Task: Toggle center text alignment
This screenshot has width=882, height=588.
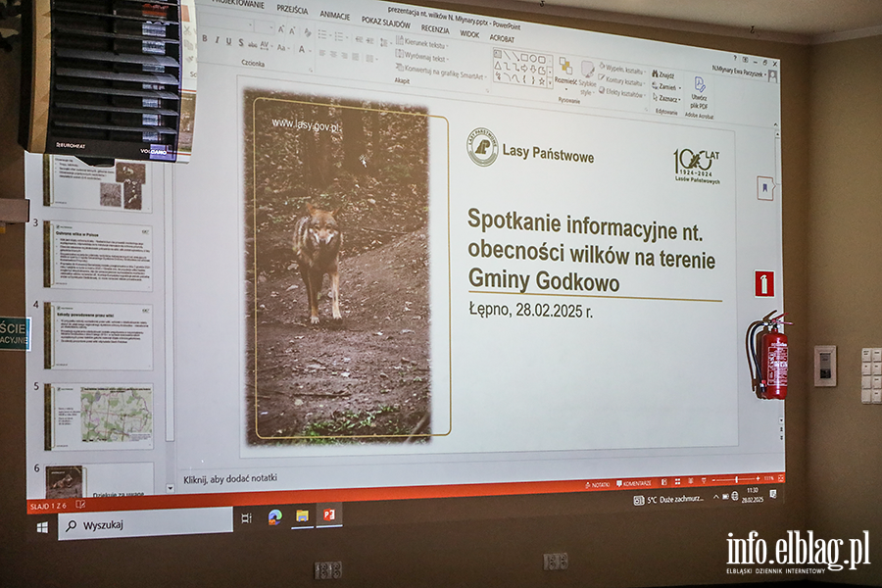Action: click(333, 54)
